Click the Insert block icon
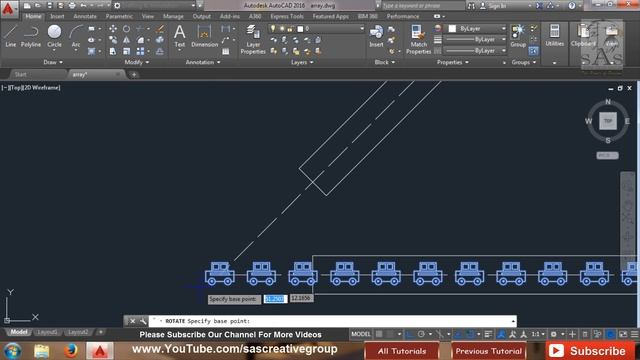Image resolution: width=640 pixels, height=360 pixels. click(376, 36)
